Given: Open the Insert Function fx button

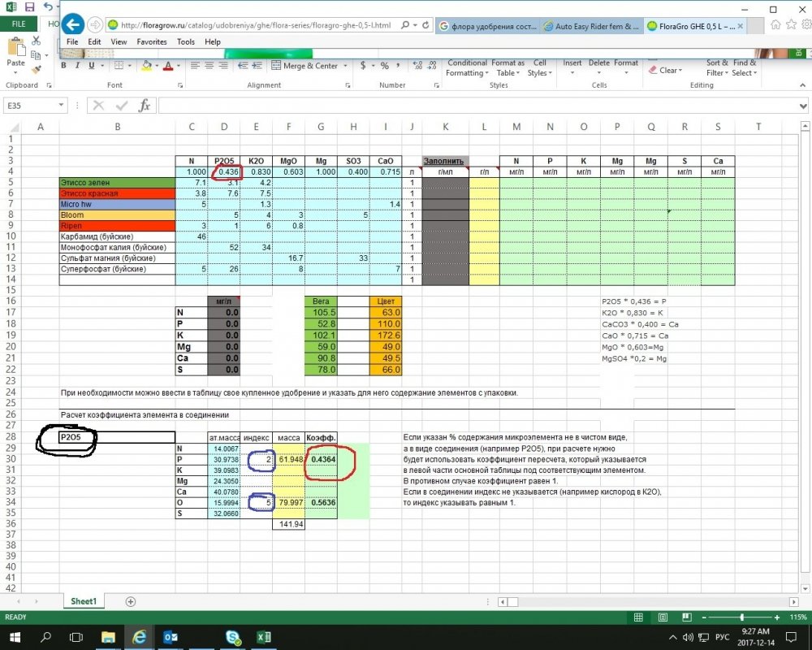Looking at the screenshot, I should tap(145, 106).
